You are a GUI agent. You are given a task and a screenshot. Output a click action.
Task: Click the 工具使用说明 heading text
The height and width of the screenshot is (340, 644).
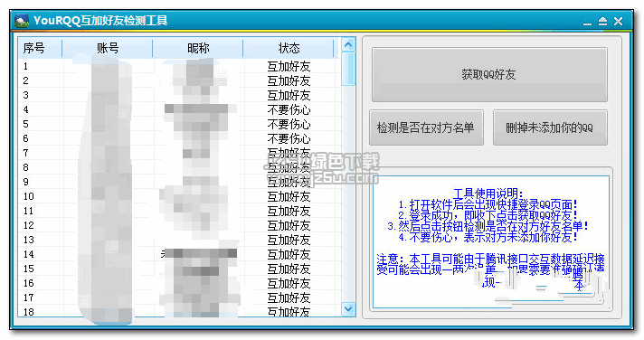tap(488, 194)
